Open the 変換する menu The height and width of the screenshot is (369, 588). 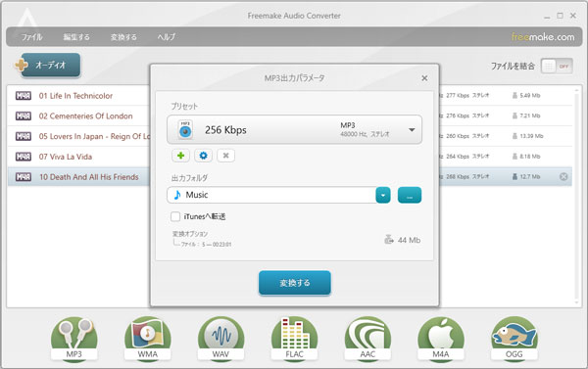123,37
